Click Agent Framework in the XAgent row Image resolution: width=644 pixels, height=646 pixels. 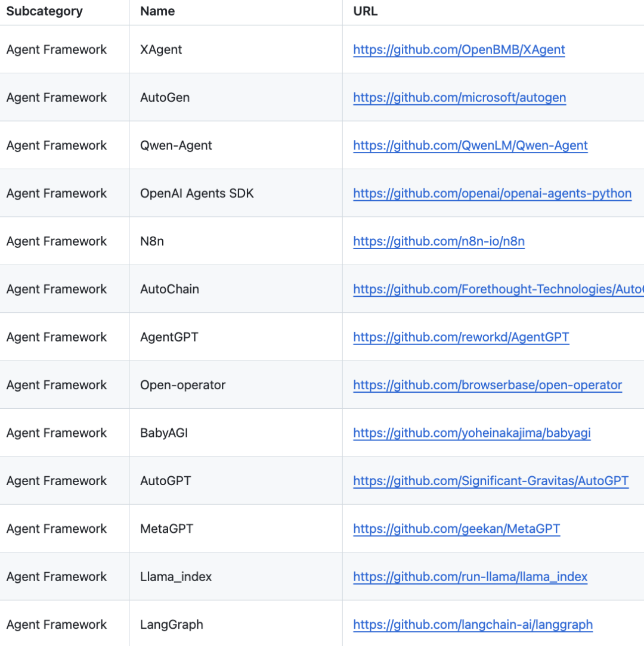(57, 49)
